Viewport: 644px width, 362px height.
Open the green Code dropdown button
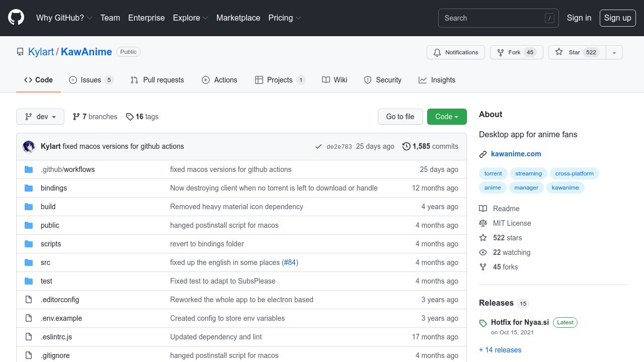click(447, 117)
